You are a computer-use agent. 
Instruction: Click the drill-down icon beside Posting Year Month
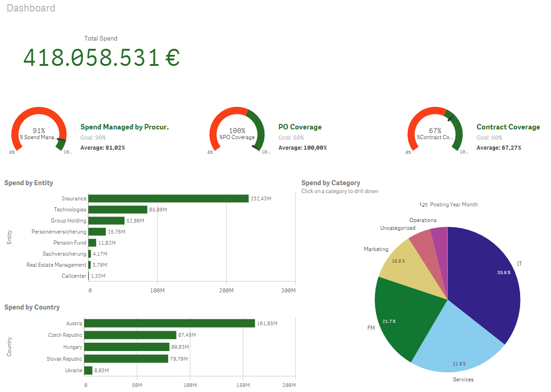tap(423, 205)
